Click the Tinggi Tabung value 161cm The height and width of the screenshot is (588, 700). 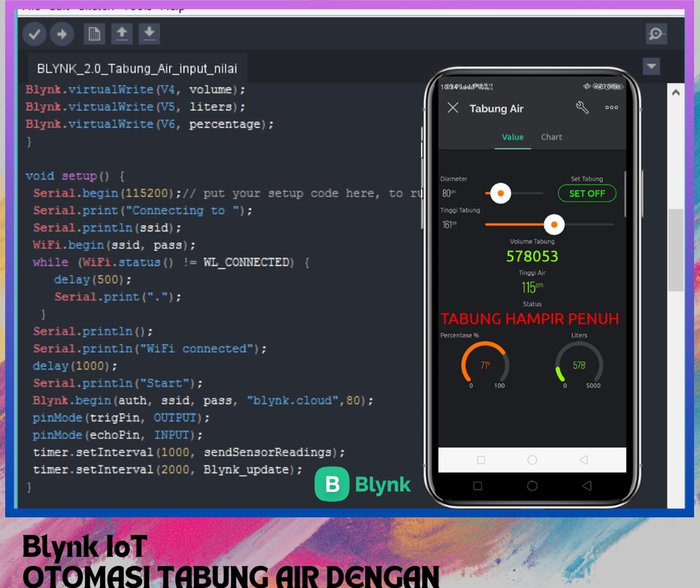[x=449, y=225]
